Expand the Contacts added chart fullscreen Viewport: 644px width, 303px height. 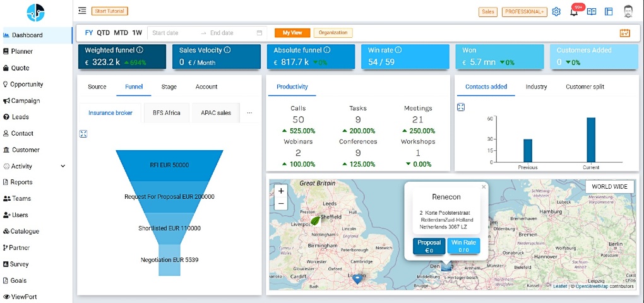pos(461,107)
